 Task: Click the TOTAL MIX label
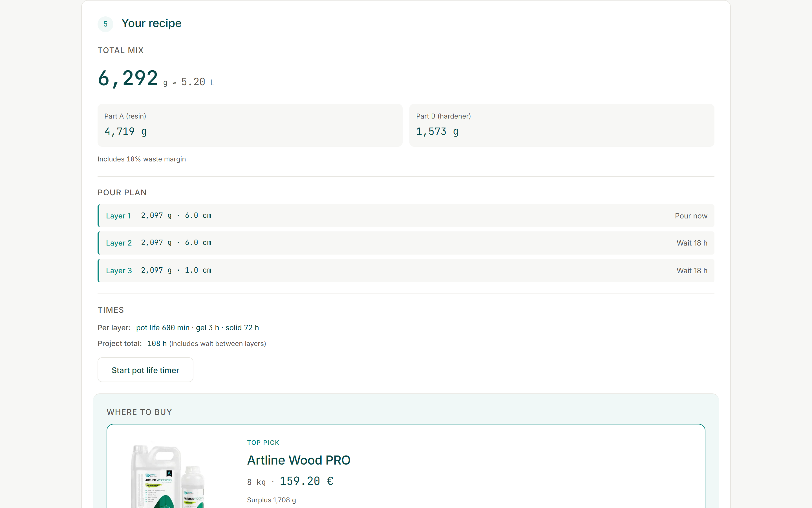click(120, 50)
